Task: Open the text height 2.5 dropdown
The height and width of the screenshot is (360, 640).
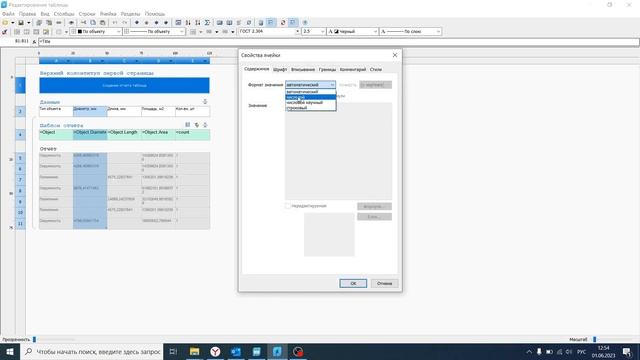Action: coord(313,31)
